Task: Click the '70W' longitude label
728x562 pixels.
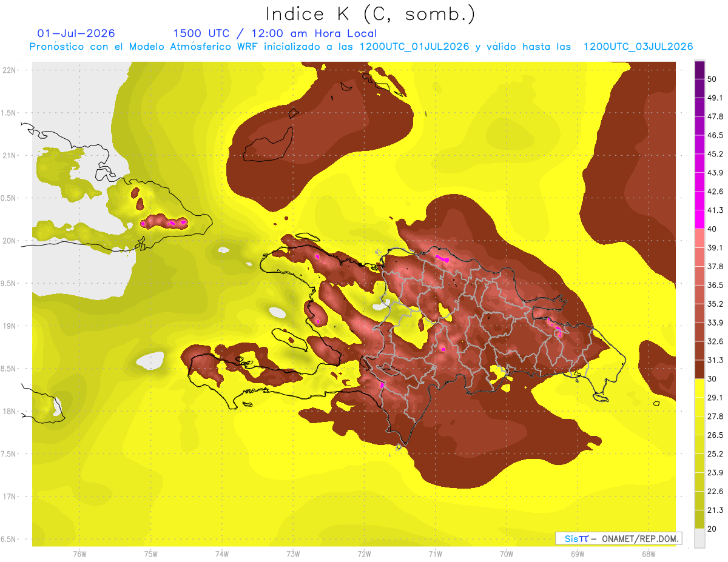Action: (507, 554)
